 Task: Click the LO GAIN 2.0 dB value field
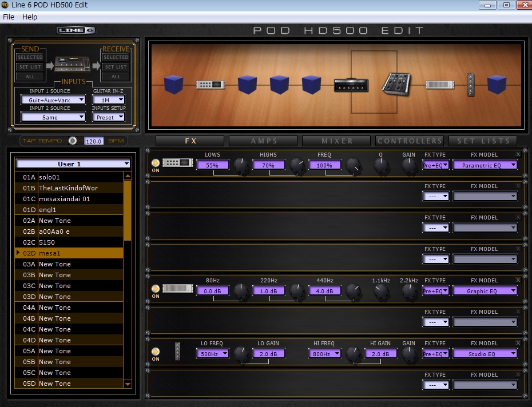268,354
